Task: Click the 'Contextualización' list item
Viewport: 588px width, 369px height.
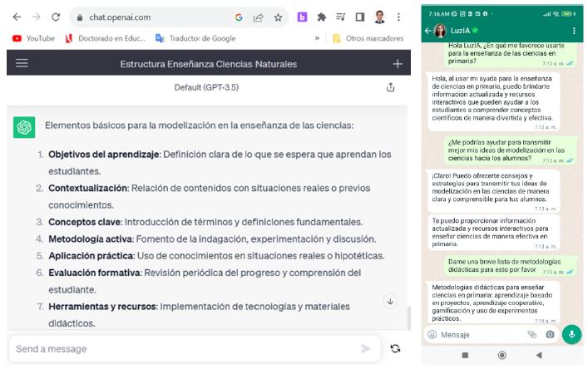Action: tap(203, 196)
